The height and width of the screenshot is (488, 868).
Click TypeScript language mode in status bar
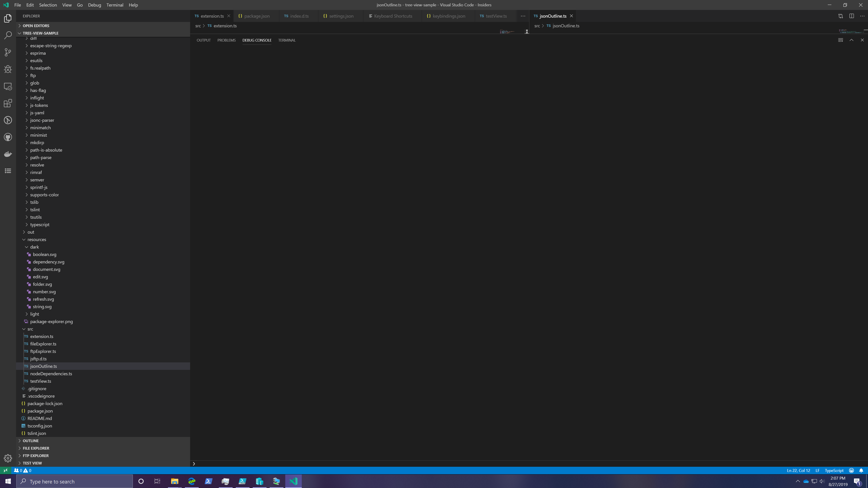click(x=834, y=470)
